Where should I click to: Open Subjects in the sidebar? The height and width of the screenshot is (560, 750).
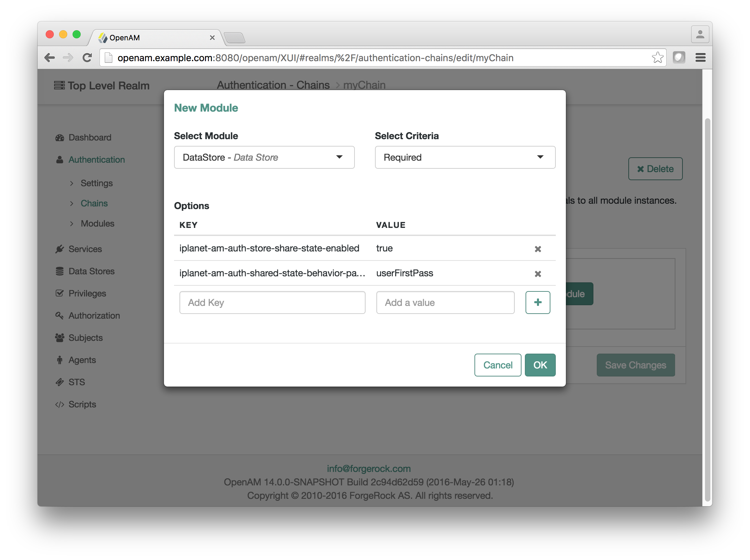click(x=85, y=337)
